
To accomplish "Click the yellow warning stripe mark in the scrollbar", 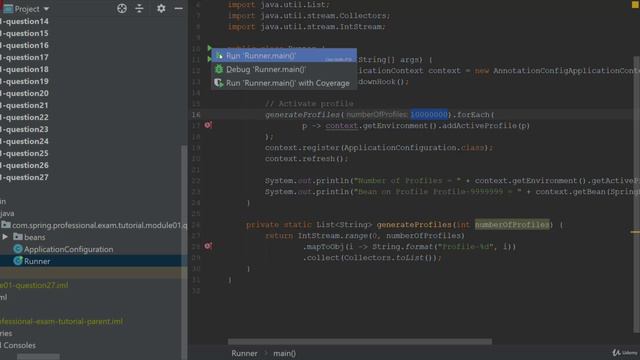I will pyautogui.click(x=635, y=232).
